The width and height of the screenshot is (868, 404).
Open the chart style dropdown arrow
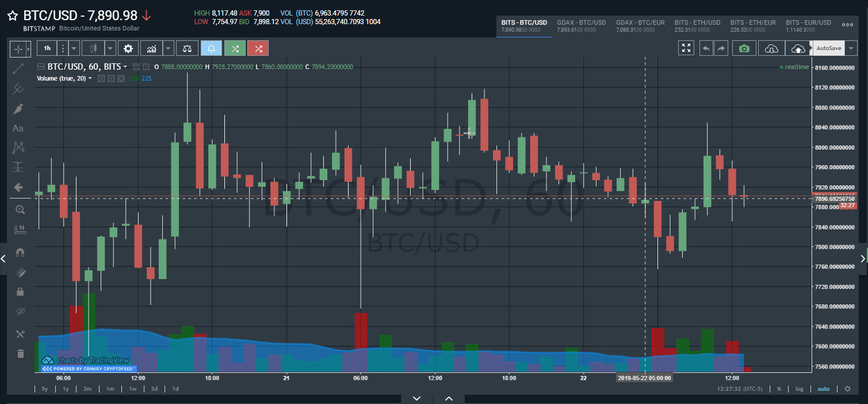(109, 48)
